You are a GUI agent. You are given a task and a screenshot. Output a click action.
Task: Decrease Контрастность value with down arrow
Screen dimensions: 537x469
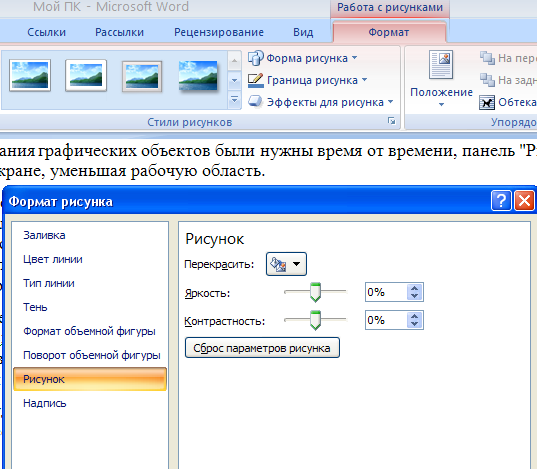point(414,324)
